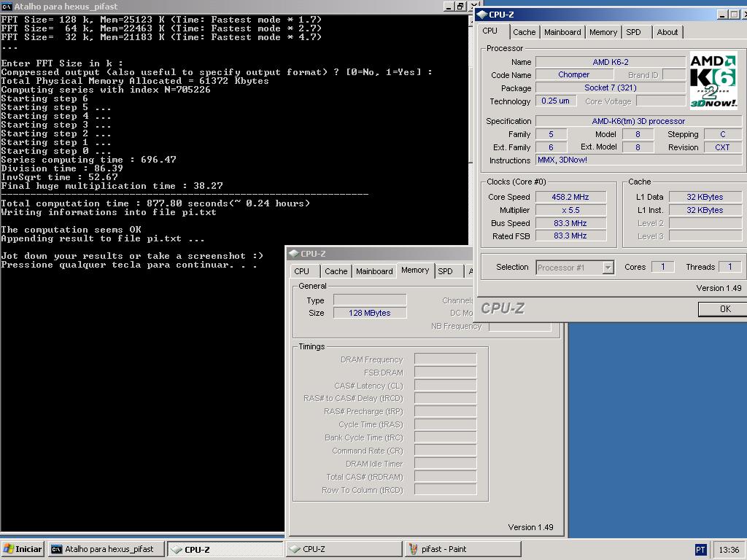The image size is (747, 560).
Task: Click Paint icon on pifast taskbar button
Action: pyautogui.click(x=414, y=549)
